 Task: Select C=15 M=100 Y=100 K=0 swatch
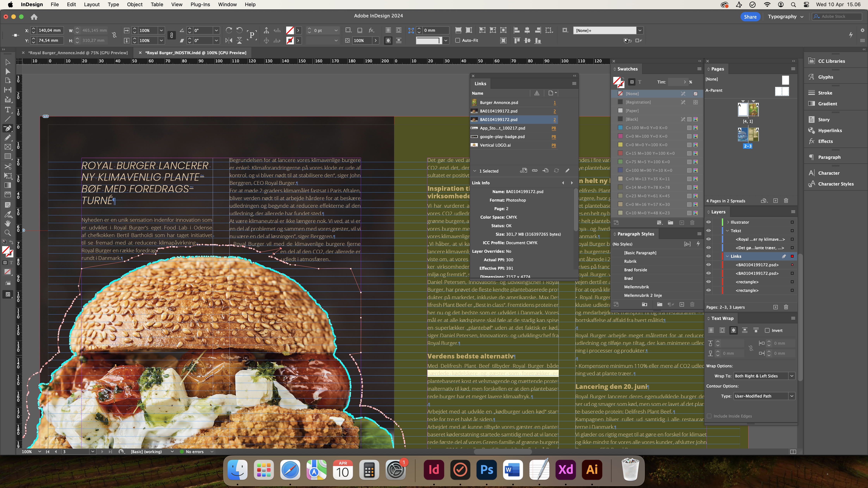[x=657, y=153]
